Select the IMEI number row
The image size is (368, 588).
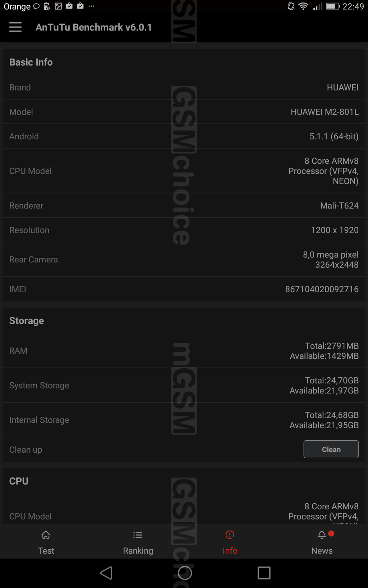click(x=184, y=289)
